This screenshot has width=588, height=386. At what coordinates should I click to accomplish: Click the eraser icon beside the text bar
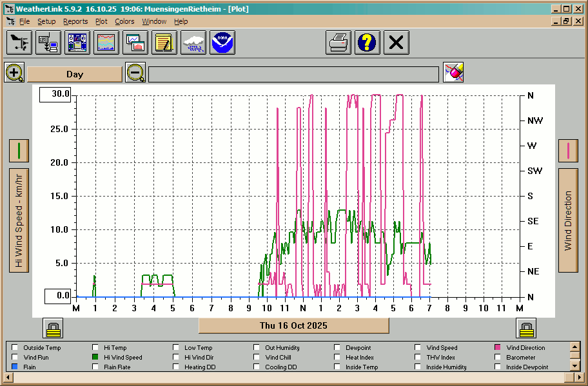[x=453, y=72]
